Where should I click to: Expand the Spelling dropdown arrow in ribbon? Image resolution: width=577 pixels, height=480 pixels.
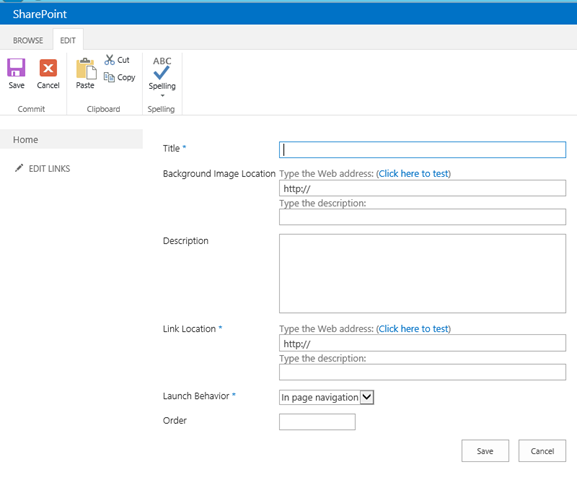tap(162, 96)
